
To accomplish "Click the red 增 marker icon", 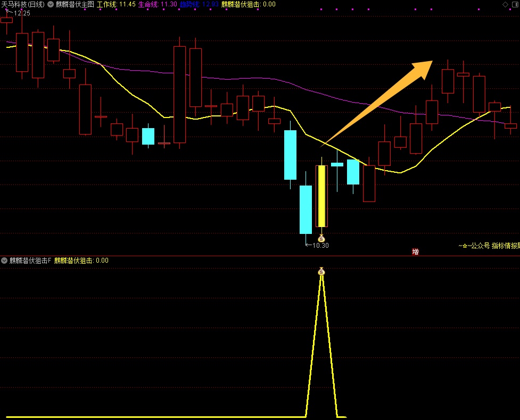I will tap(415, 251).
